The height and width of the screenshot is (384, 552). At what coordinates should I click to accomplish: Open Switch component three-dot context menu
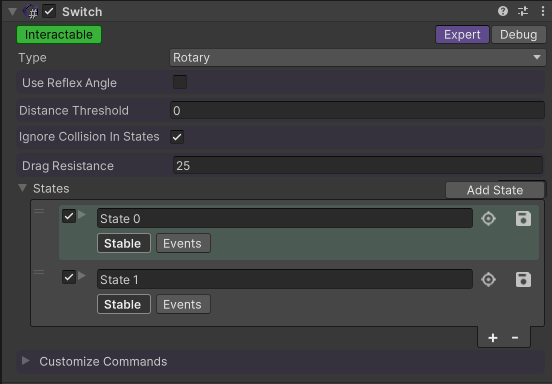click(x=542, y=11)
